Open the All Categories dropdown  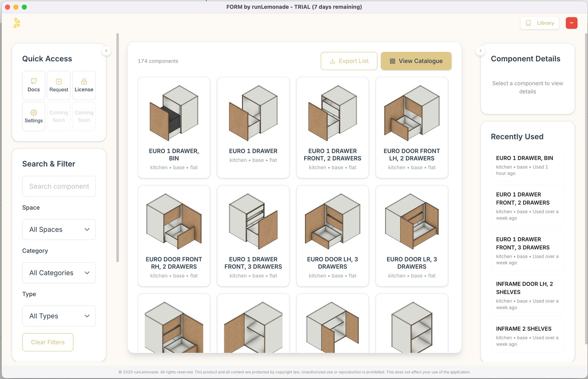(x=59, y=273)
